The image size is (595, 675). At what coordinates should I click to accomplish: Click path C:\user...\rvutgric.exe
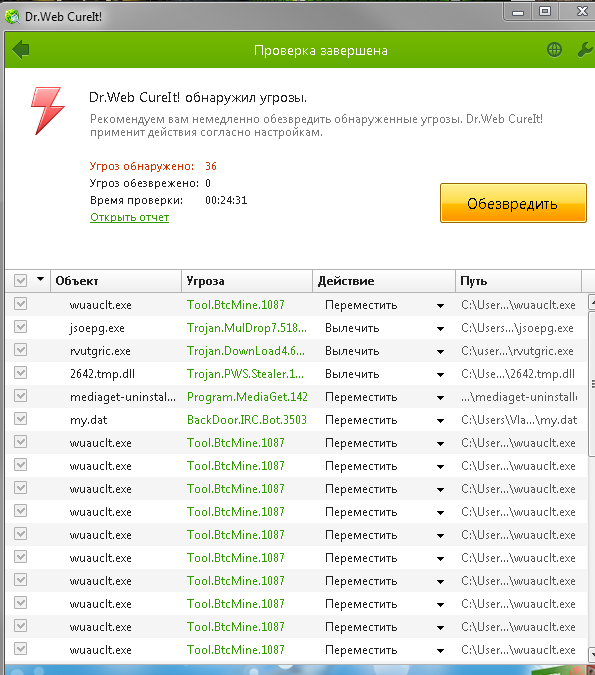point(517,351)
